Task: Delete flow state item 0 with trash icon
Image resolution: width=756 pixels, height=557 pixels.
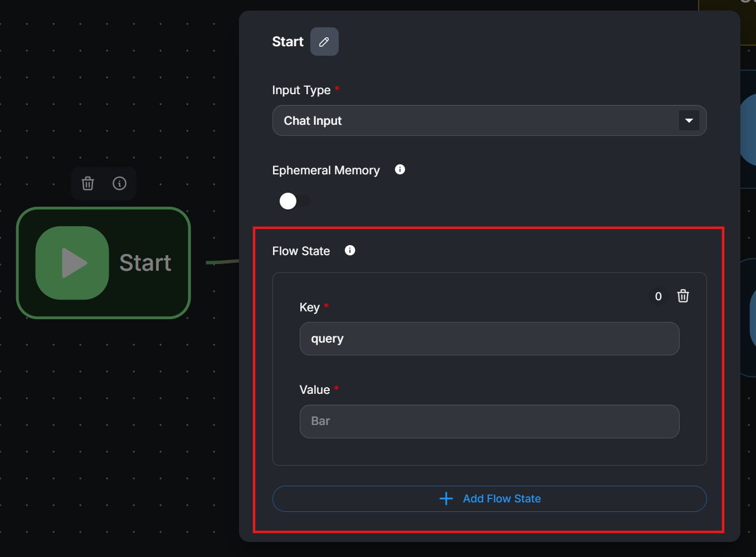Action: (x=683, y=296)
